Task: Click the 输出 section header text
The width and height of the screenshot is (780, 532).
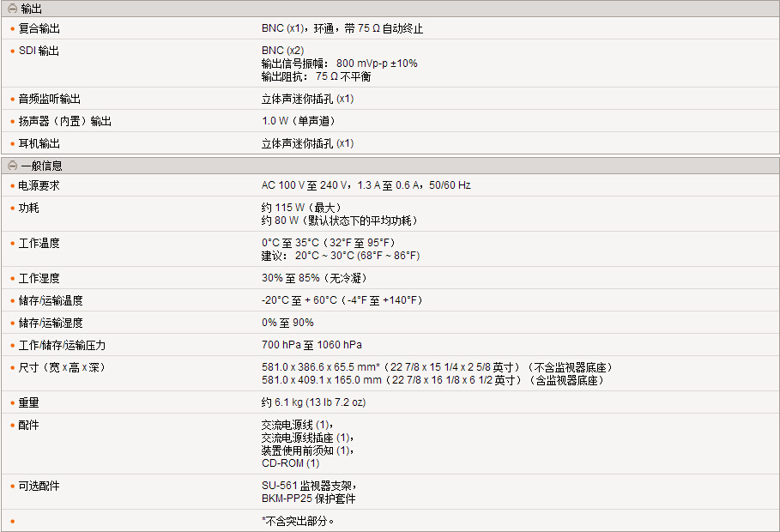Action: (31, 9)
